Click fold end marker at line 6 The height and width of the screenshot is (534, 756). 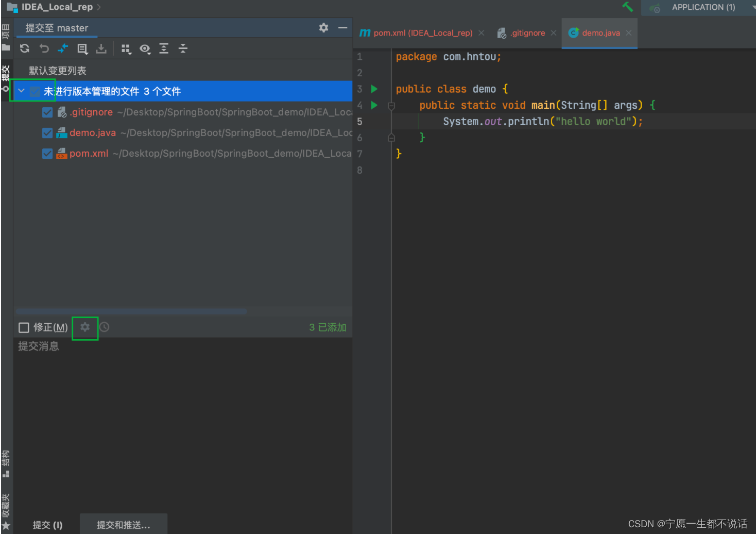tap(391, 138)
